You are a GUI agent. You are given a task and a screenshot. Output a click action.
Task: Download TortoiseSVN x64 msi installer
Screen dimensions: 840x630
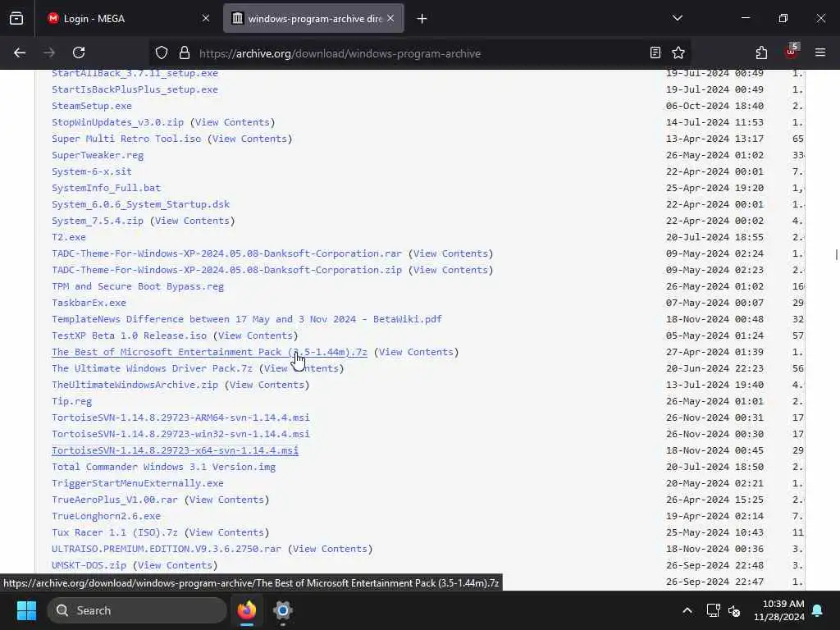[x=175, y=450]
